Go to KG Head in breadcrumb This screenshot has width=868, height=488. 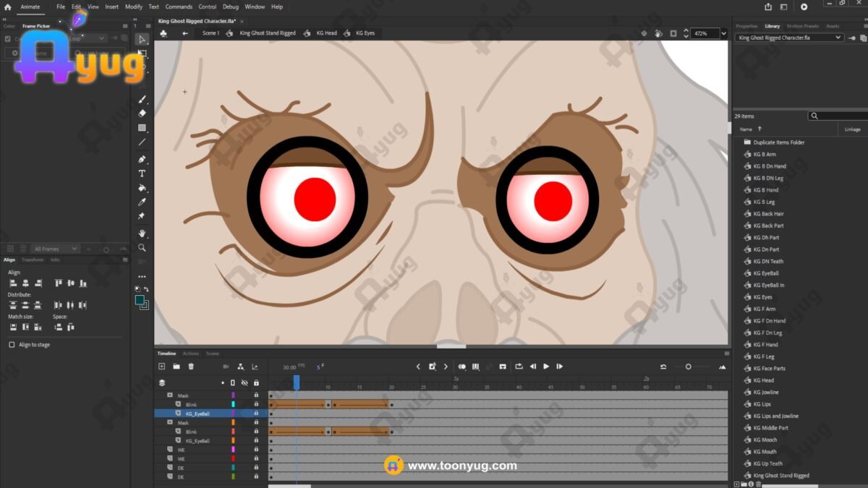pos(326,33)
